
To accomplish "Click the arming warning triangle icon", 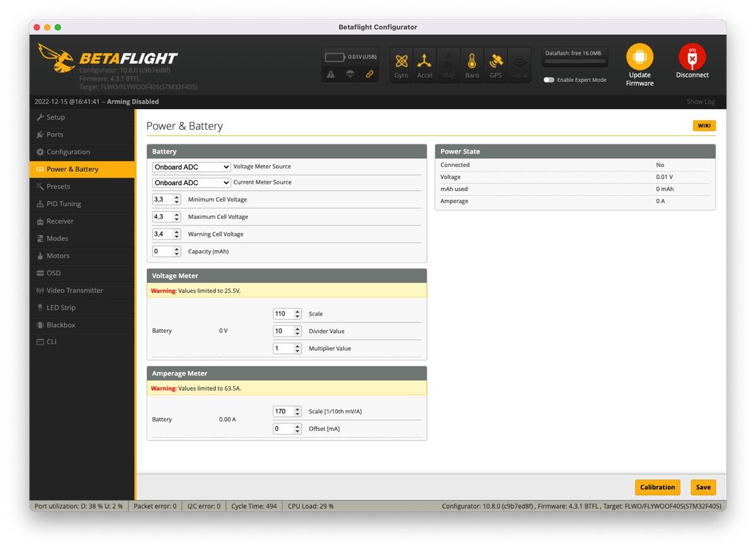I will (x=331, y=74).
